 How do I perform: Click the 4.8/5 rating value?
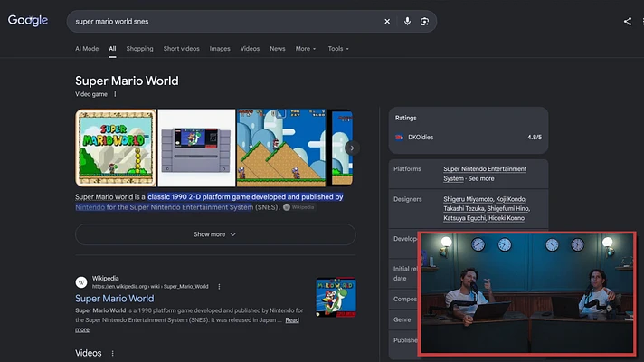click(x=535, y=138)
